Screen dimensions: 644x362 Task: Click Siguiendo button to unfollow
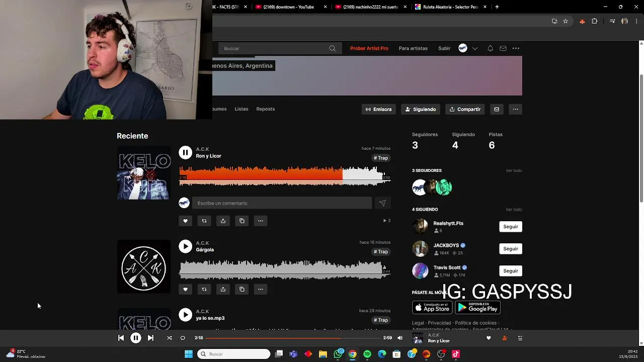click(421, 109)
